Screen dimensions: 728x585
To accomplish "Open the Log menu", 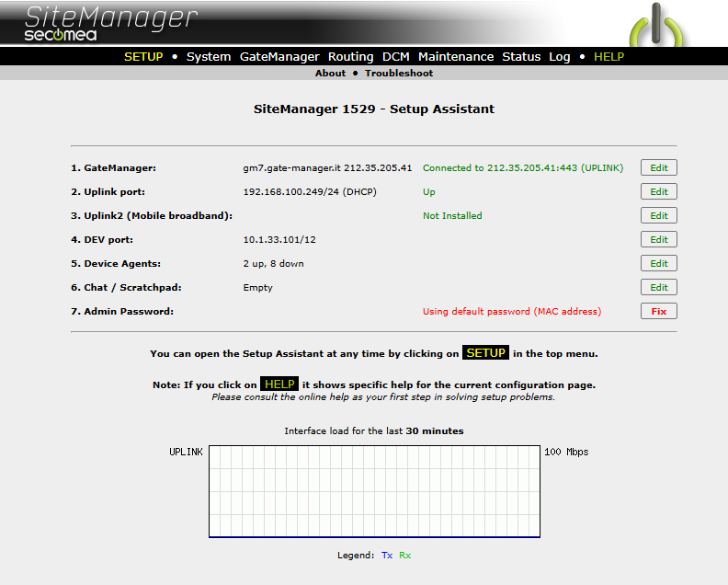I will pos(559,57).
